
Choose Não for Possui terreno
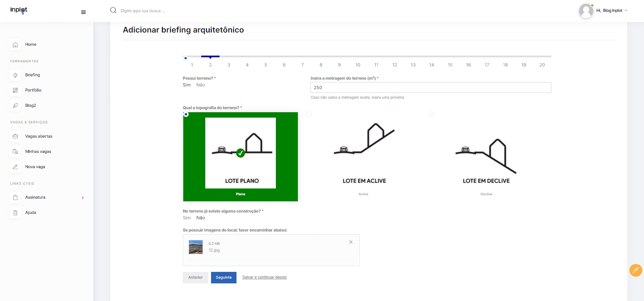pos(201,85)
